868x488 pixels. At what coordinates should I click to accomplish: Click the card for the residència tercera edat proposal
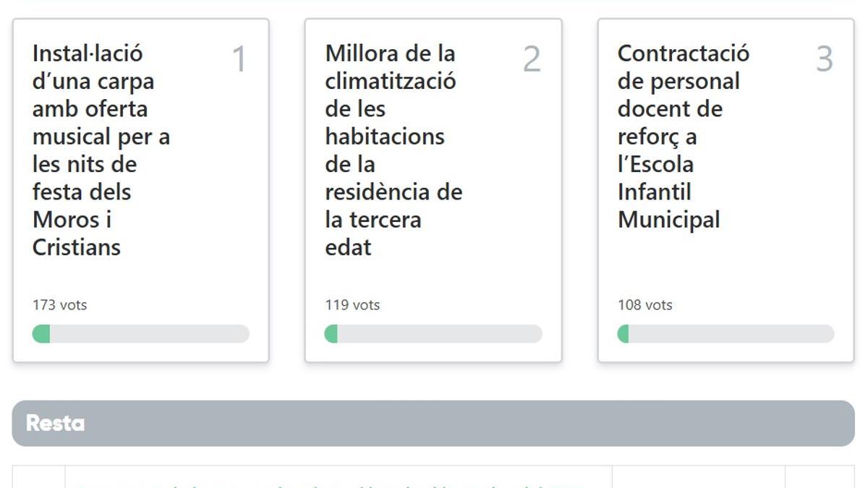pyautogui.click(x=433, y=188)
